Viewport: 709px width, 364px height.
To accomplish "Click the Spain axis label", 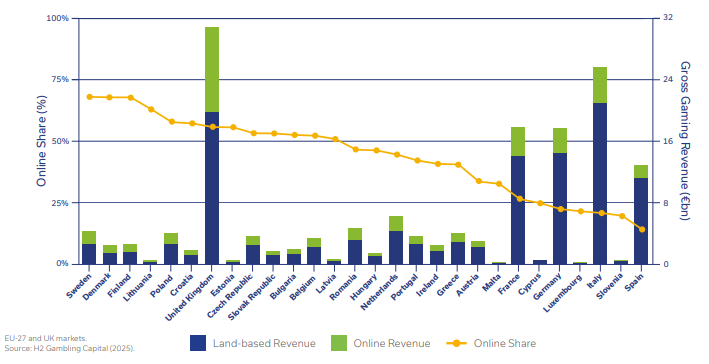I will point(634,283).
